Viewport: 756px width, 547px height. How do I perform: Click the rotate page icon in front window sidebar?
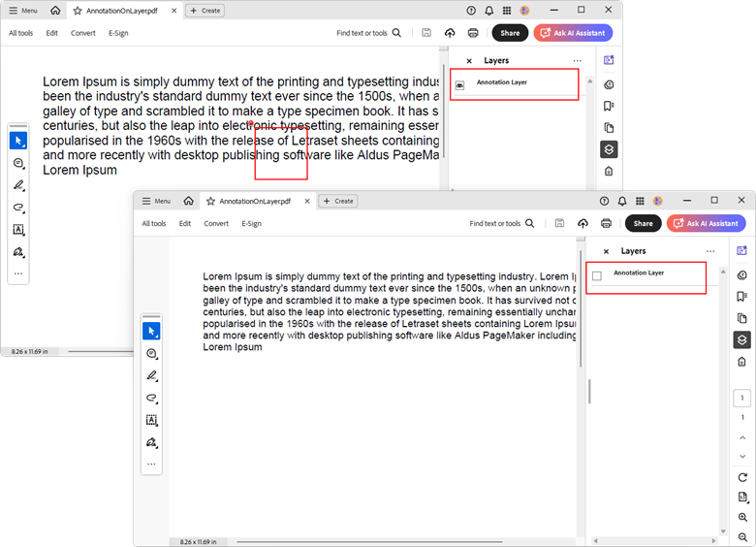pos(742,477)
